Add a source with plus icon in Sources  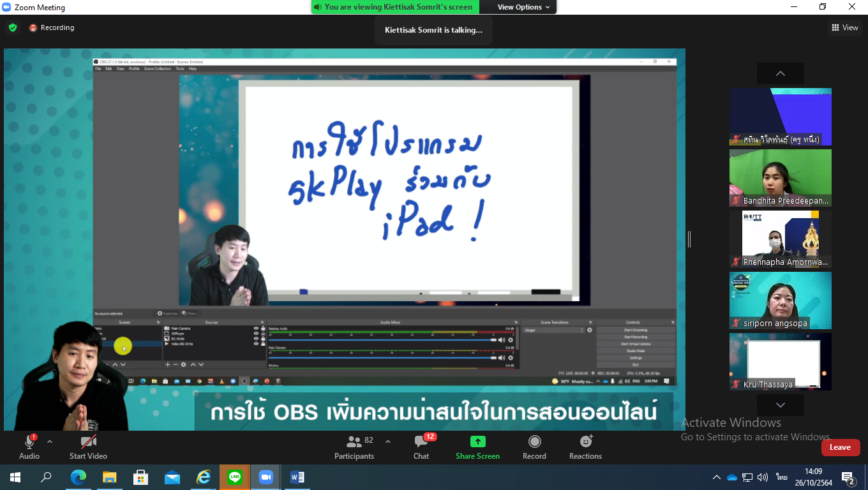[167, 364]
